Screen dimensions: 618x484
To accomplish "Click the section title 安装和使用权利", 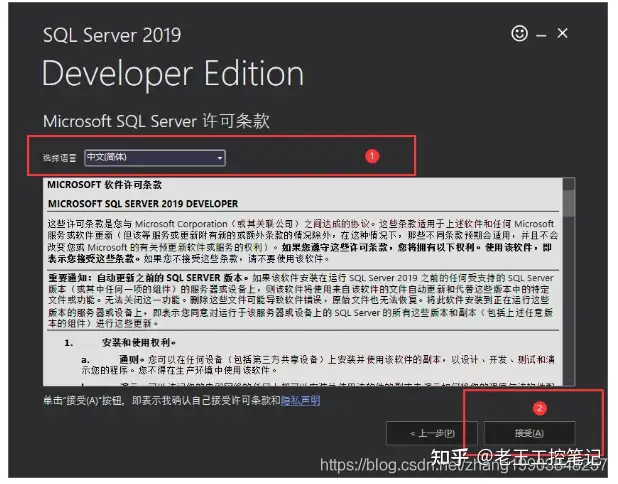I will tap(138, 343).
